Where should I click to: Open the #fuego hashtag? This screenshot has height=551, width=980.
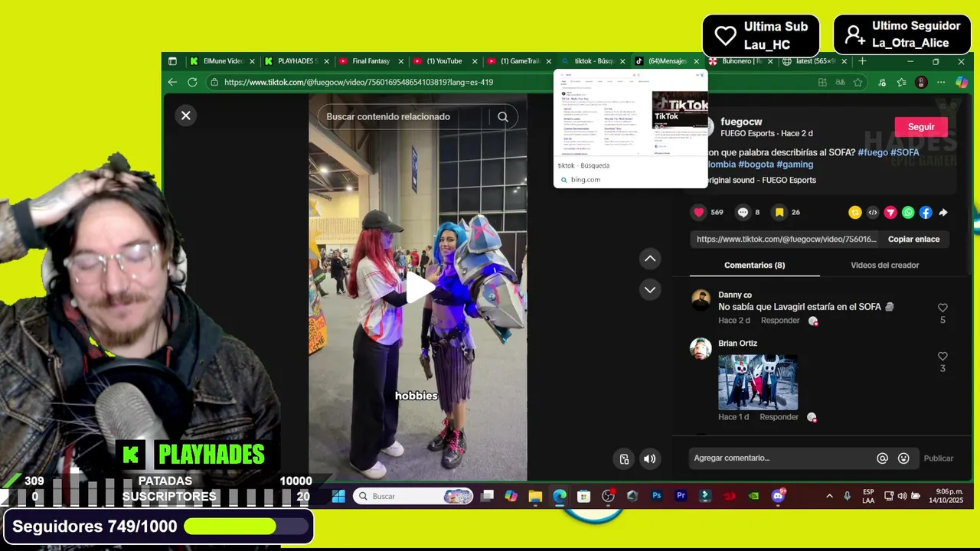(873, 152)
